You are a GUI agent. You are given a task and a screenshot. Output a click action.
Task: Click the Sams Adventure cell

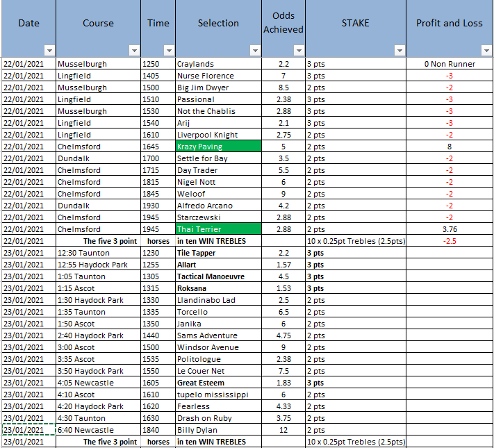[218, 335]
